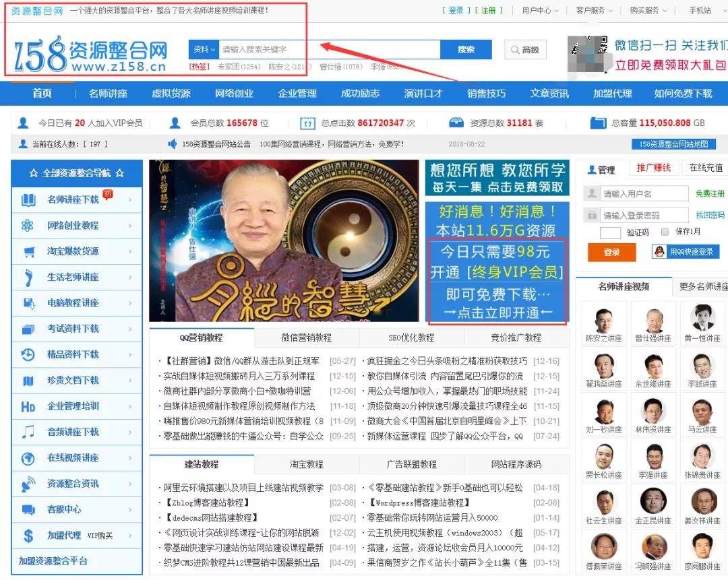Open the 更多名师讲座 link
Viewport: 728px width, 580px height.
703,287
